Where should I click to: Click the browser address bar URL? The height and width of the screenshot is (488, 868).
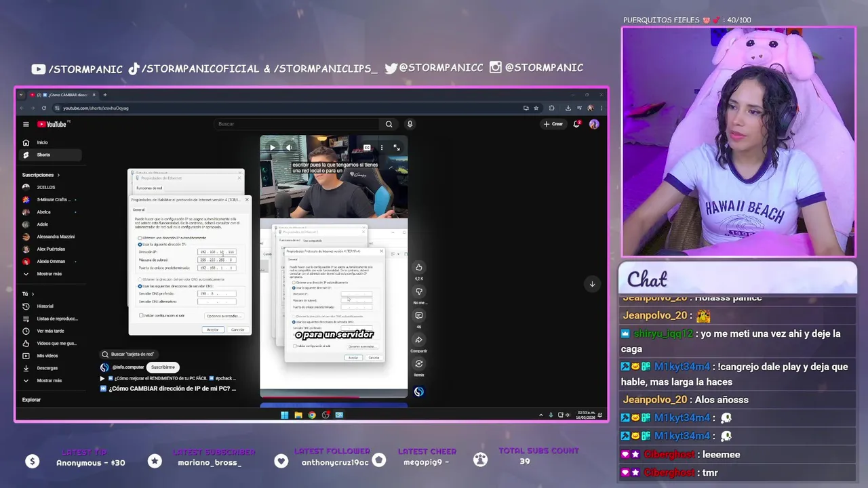(x=96, y=108)
